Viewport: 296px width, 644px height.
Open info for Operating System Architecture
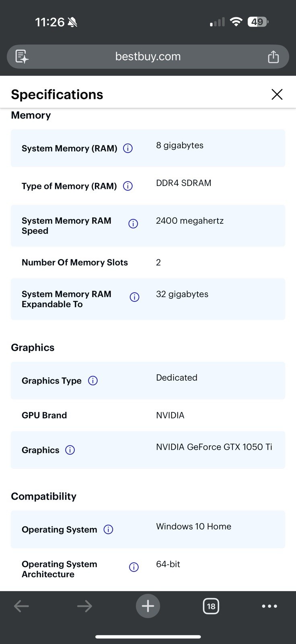click(x=134, y=567)
